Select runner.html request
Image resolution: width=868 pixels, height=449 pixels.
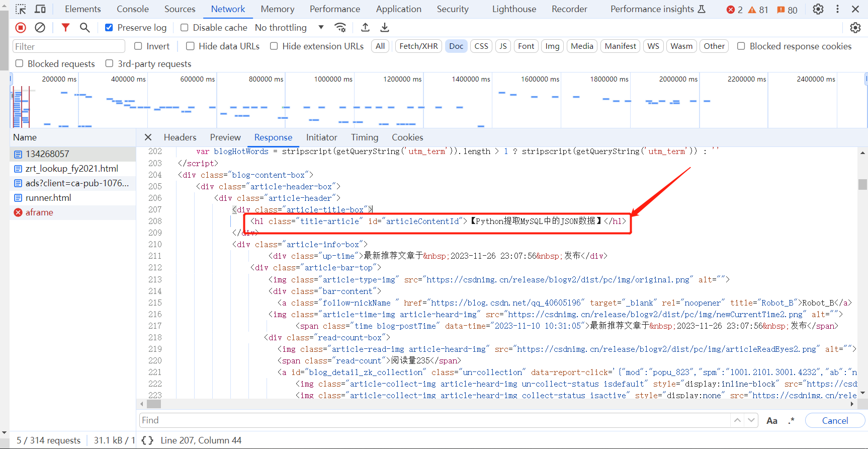coord(72,198)
